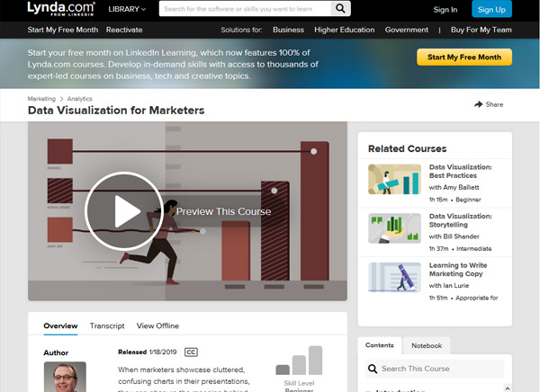Play the course preview video

pyautogui.click(x=123, y=211)
